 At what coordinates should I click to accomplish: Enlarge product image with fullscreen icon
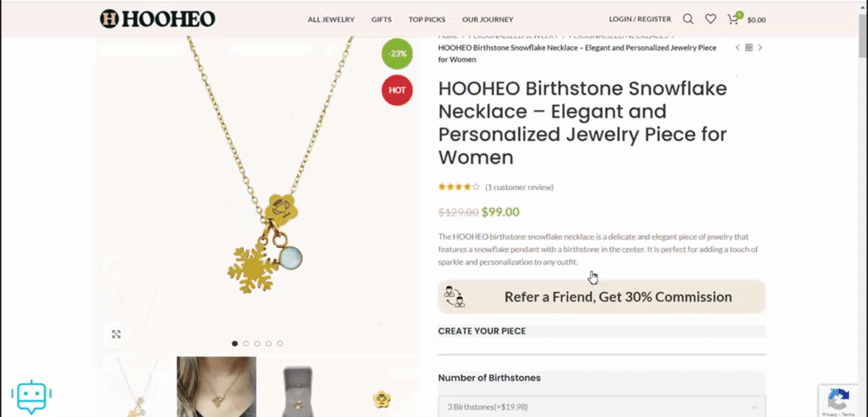click(116, 334)
